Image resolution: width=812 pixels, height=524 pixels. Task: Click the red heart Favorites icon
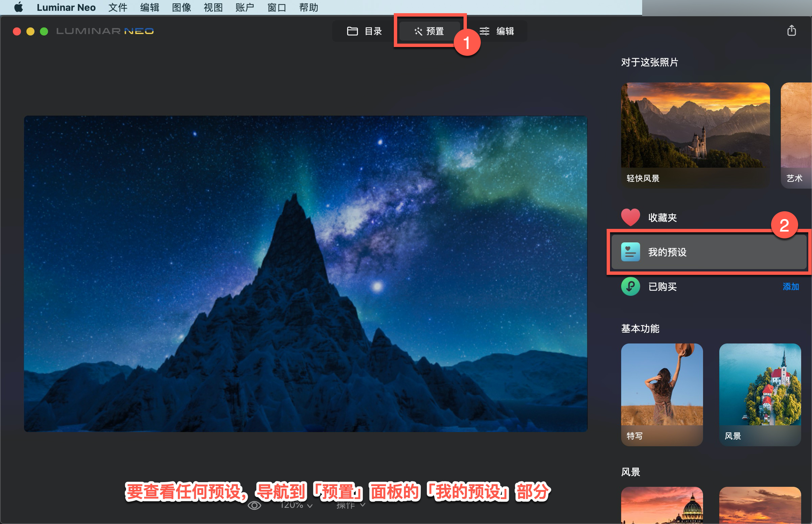tap(630, 217)
